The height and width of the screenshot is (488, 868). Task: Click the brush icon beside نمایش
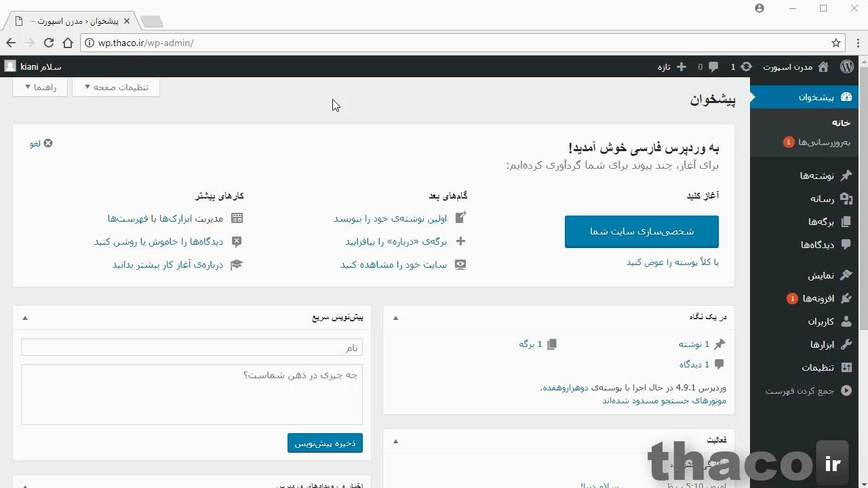[x=846, y=275]
